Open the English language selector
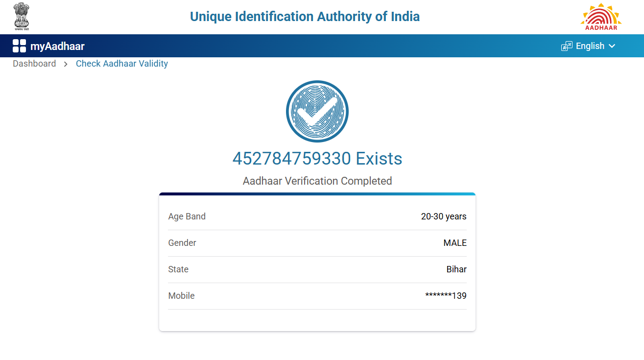The width and height of the screenshot is (644, 360). click(x=590, y=46)
